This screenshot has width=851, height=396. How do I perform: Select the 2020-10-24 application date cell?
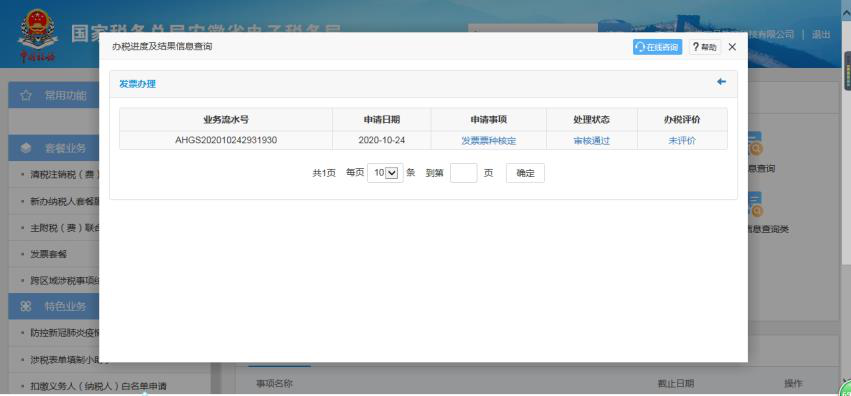(382, 140)
